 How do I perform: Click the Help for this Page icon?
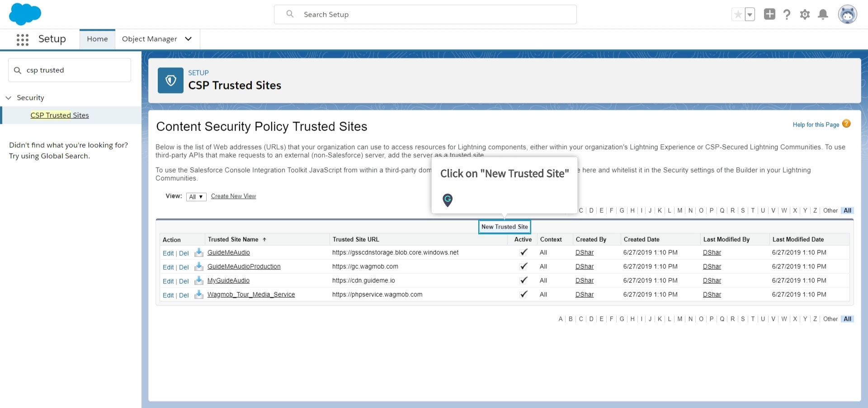point(846,124)
